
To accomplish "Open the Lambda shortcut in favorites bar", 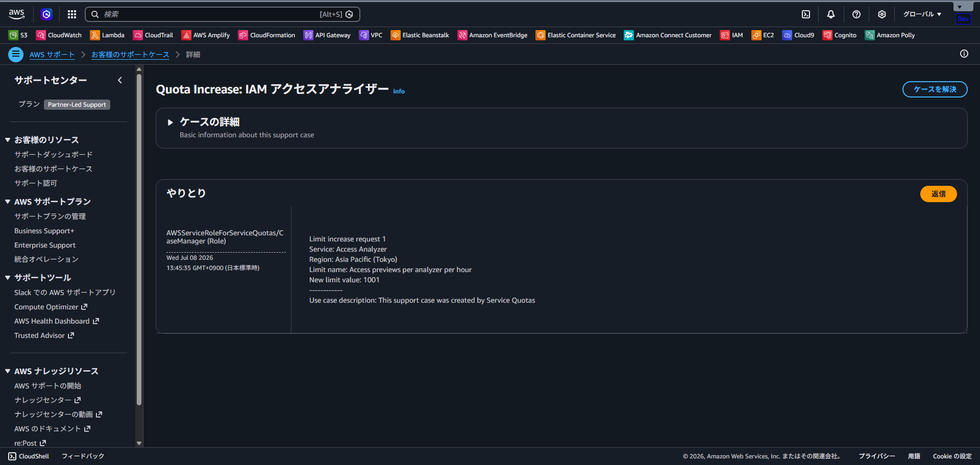I will (107, 35).
